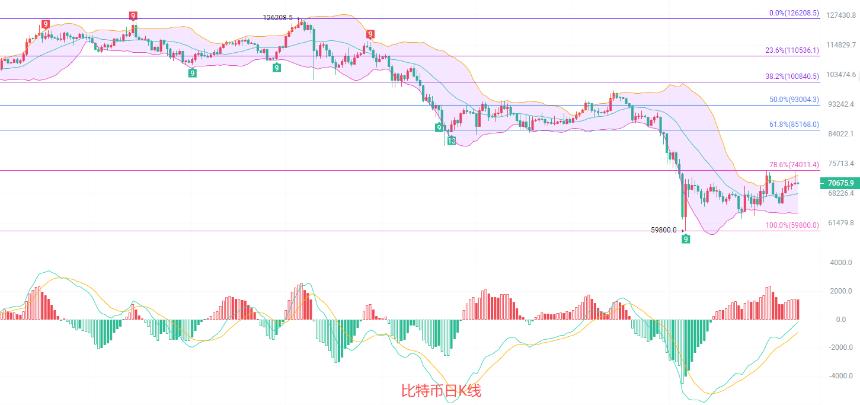Select the 38.2%(100840.5) Fibonacci label
The height and width of the screenshot is (405, 860).
(792, 77)
